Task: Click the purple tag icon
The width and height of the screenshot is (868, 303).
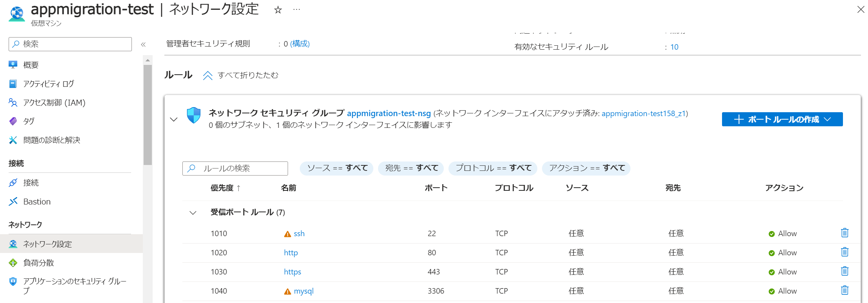Action: pyautogui.click(x=13, y=121)
